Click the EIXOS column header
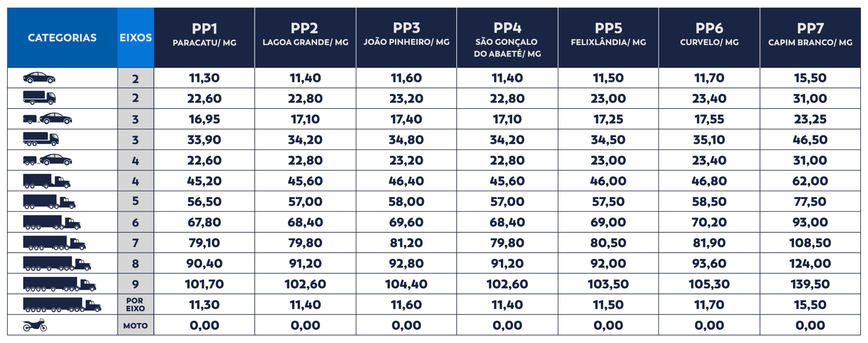 click(136, 38)
